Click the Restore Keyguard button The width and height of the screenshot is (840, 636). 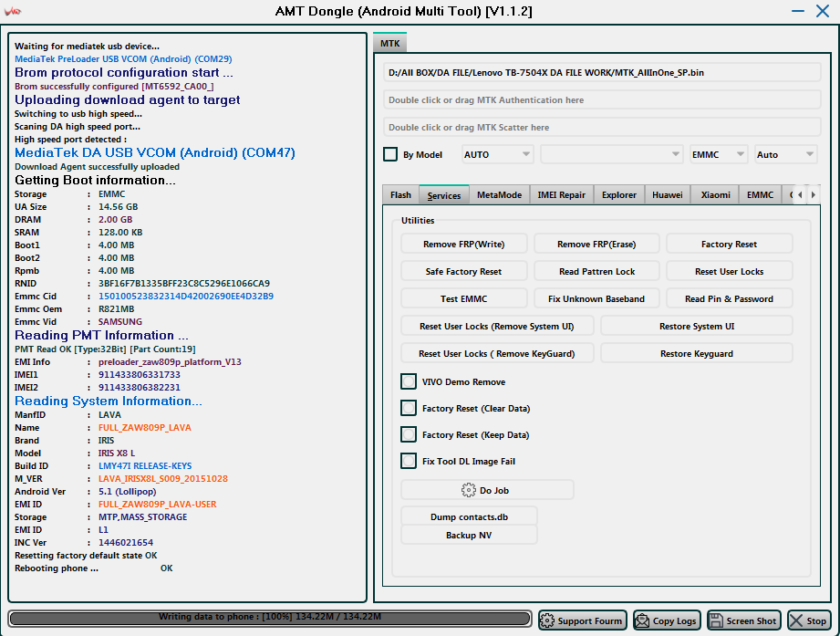point(697,353)
